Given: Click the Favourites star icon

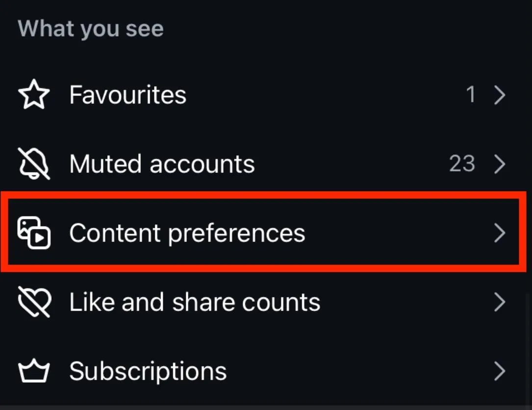Looking at the screenshot, I should [34, 94].
